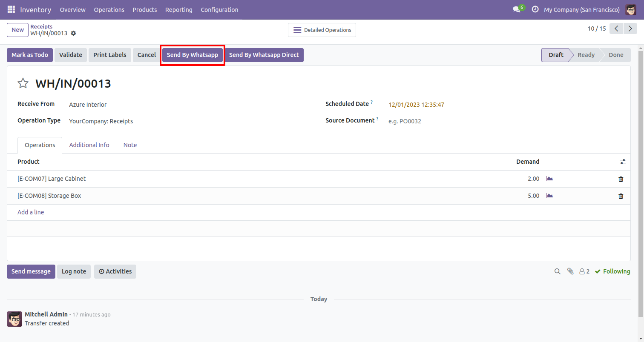This screenshot has height=342, width=644.
Task: Select [E-COM07] Large Cabinet product cell
Action: (52, 179)
